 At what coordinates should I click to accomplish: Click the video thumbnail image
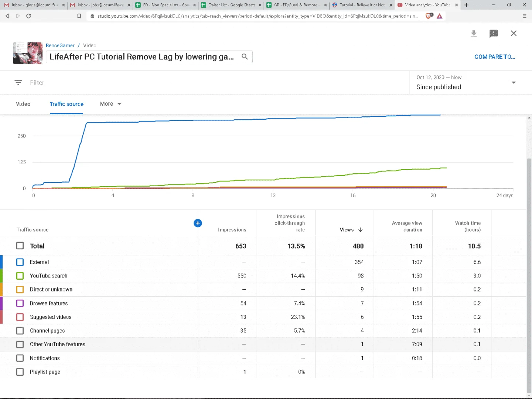[x=28, y=53]
